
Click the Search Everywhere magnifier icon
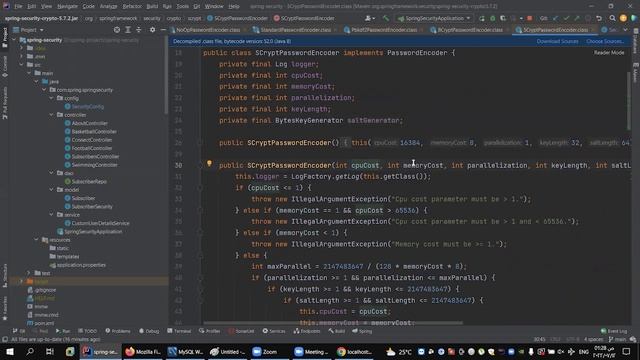coord(612,18)
